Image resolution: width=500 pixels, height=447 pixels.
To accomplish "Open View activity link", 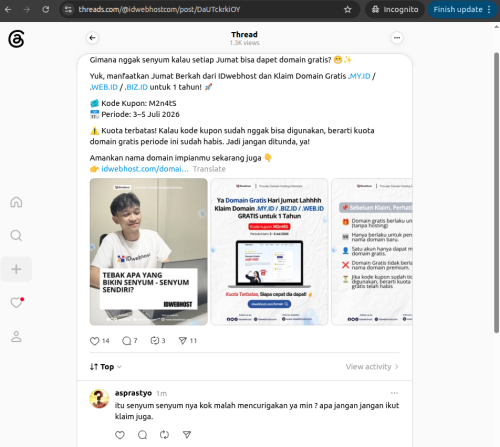I will (372, 367).
